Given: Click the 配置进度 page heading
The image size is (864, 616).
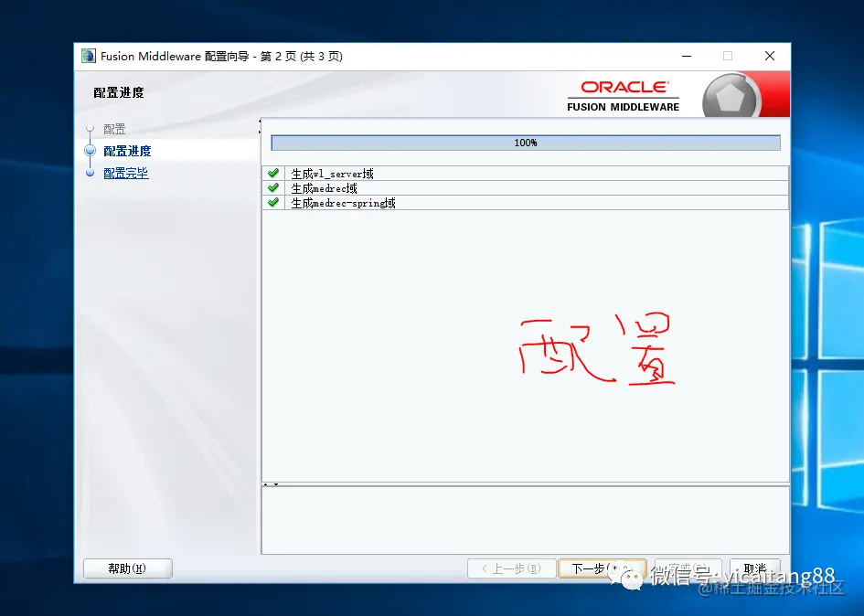Looking at the screenshot, I should [x=119, y=92].
